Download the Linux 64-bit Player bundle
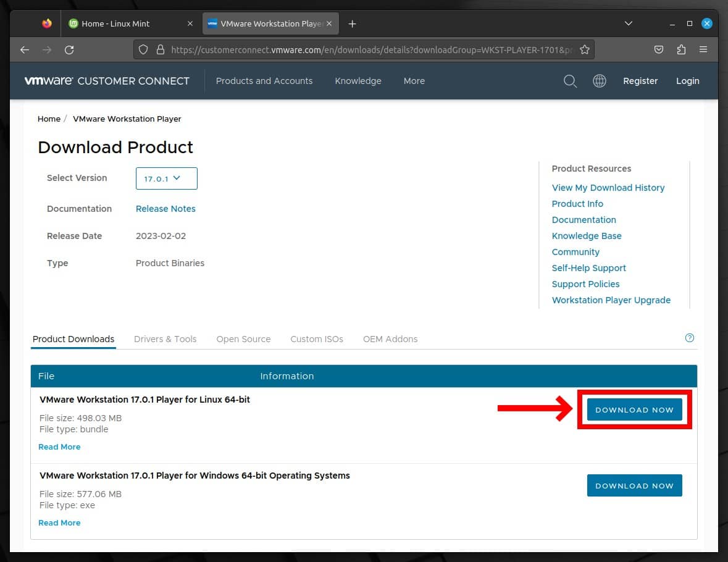Viewport: 728px width, 562px height. [x=634, y=410]
